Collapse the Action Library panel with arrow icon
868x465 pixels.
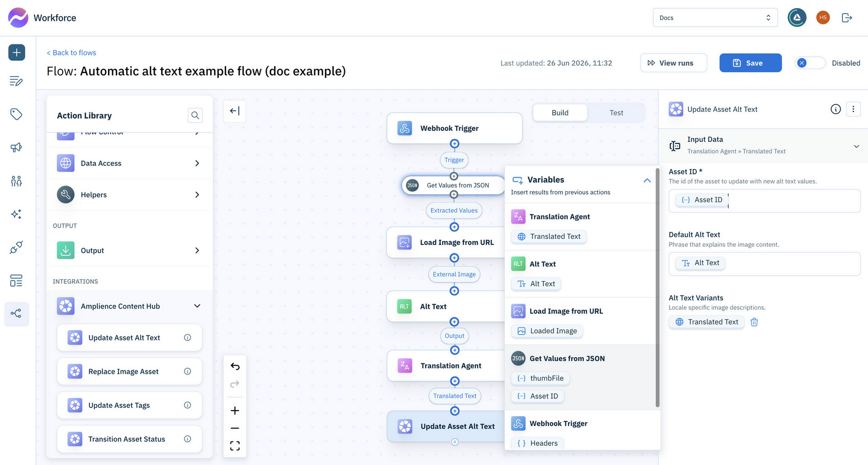click(235, 111)
